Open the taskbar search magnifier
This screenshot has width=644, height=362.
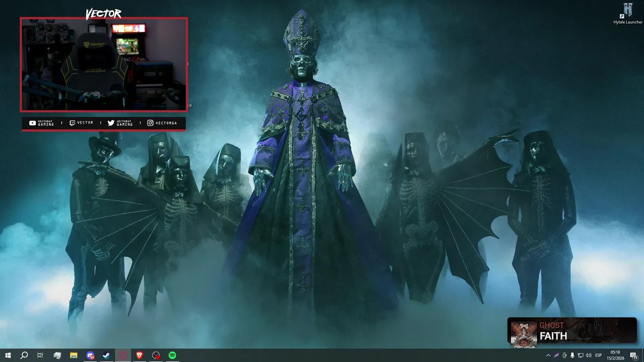click(24, 355)
